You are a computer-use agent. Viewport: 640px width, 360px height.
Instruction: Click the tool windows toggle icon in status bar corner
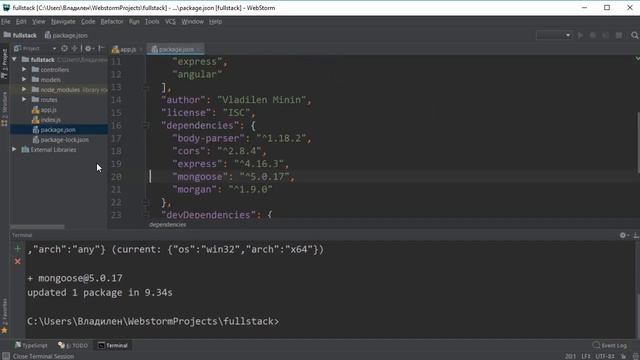[5, 356]
